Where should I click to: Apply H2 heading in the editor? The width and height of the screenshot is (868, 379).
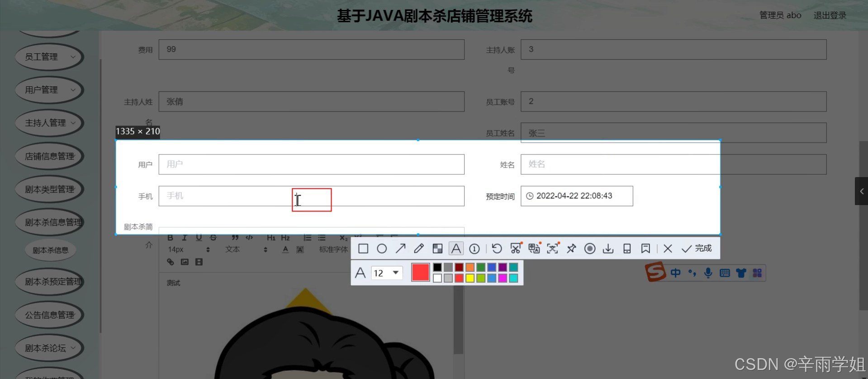285,238
